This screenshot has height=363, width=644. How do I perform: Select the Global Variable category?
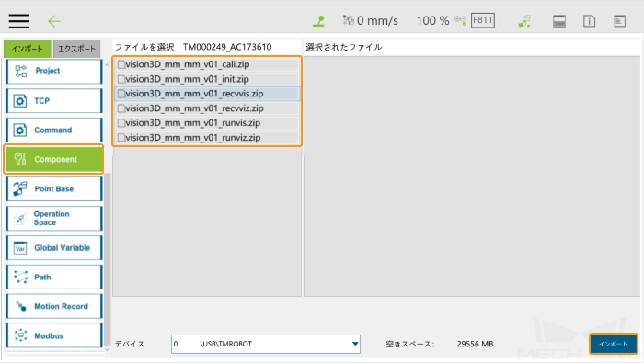tap(54, 248)
